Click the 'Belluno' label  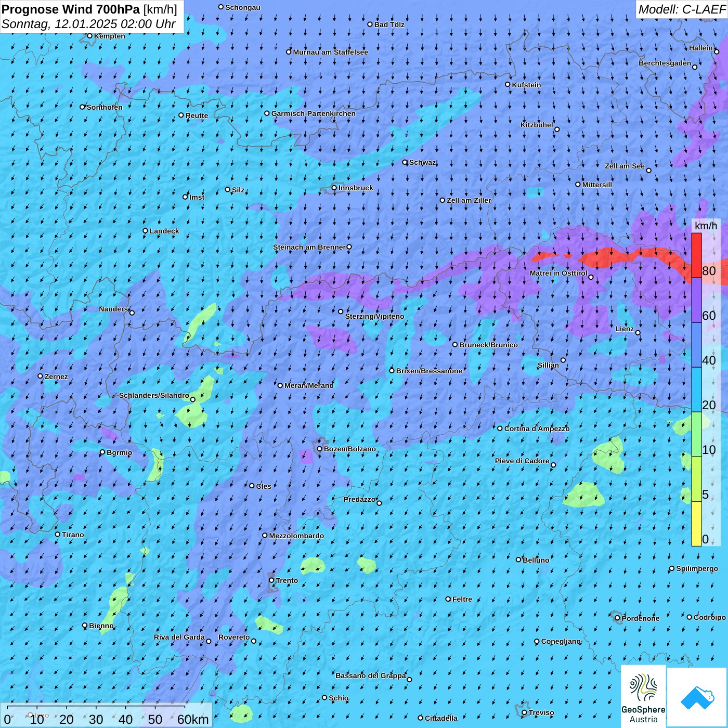(x=536, y=560)
